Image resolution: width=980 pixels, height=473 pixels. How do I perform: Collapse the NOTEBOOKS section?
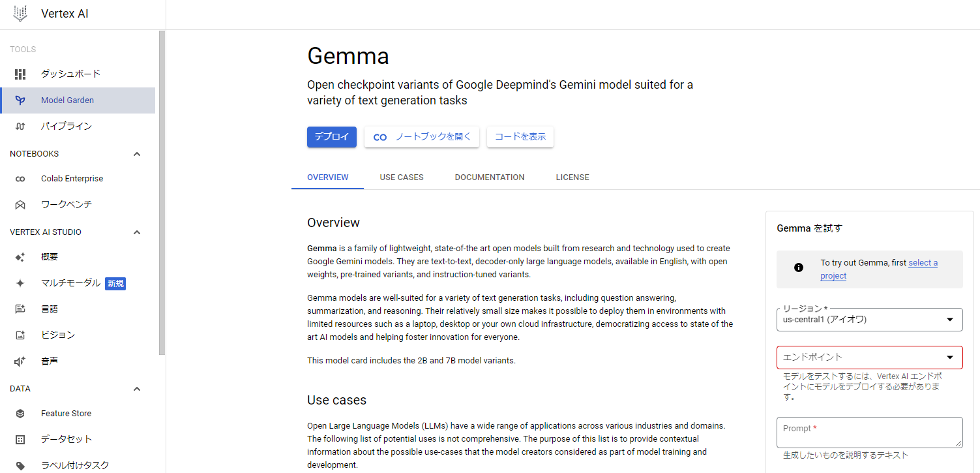click(x=137, y=154)
